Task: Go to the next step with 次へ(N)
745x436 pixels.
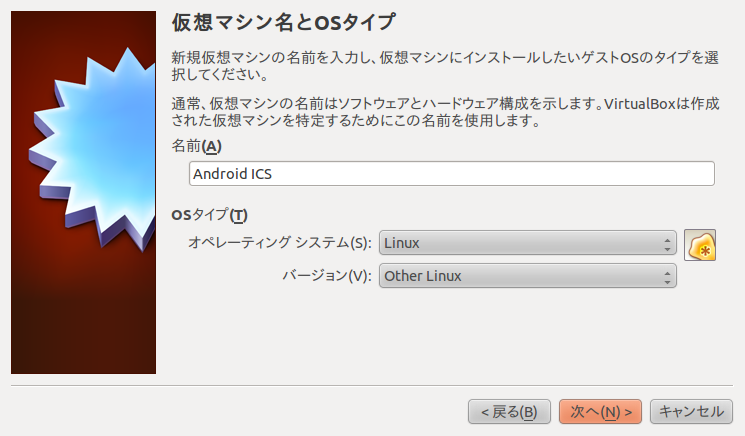Action: point(601,411)
